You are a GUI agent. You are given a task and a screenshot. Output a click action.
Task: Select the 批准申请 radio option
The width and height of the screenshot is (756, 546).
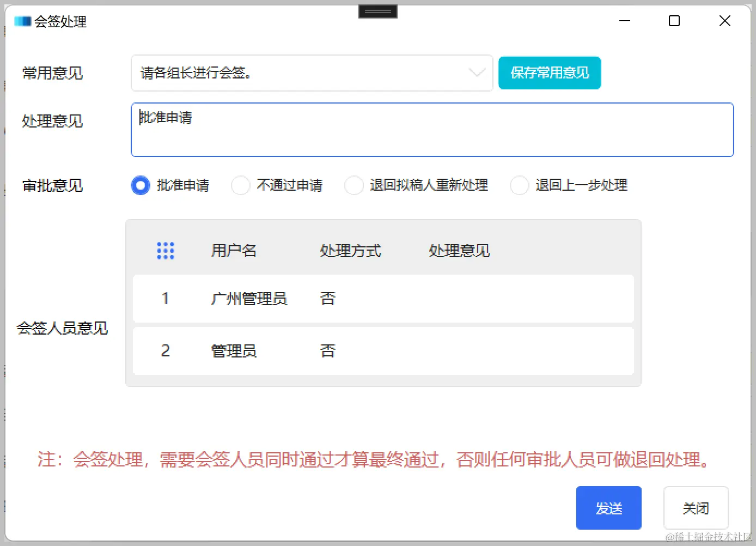pos(141,185)
